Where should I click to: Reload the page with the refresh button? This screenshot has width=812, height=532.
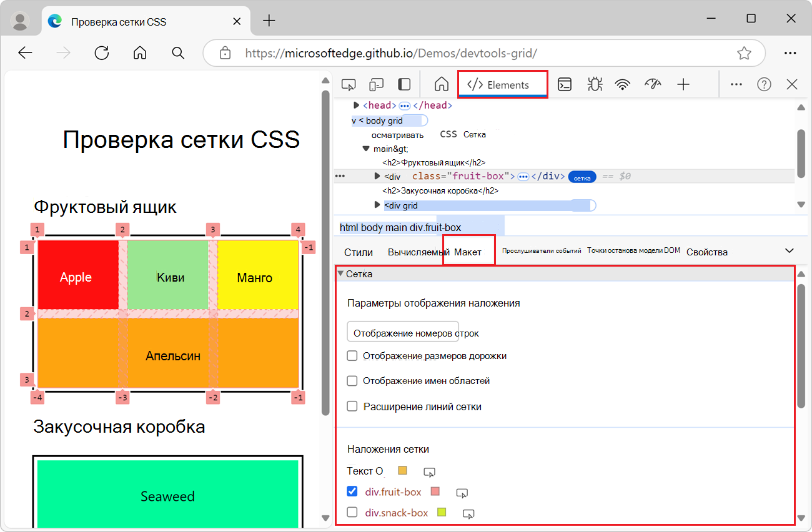pyautogui.click(x=102, y=53)
